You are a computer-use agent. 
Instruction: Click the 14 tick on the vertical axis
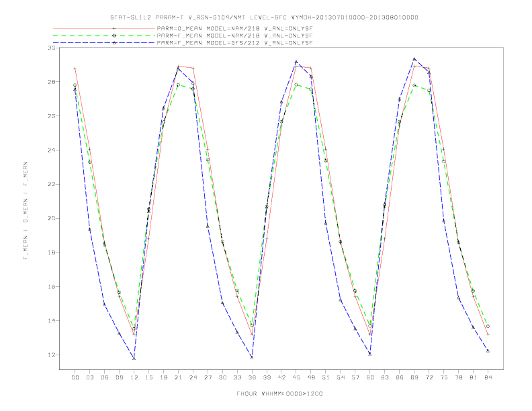tap(51, 320)
